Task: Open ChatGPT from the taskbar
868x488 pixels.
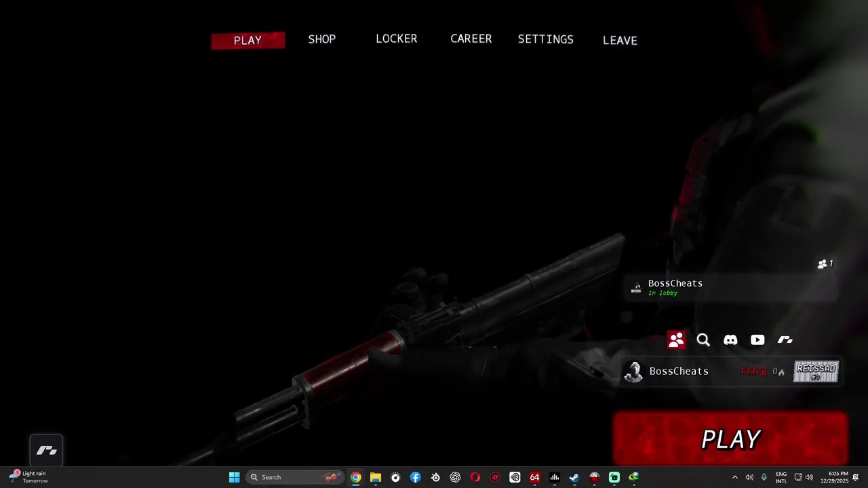Action: pos(455,477)
